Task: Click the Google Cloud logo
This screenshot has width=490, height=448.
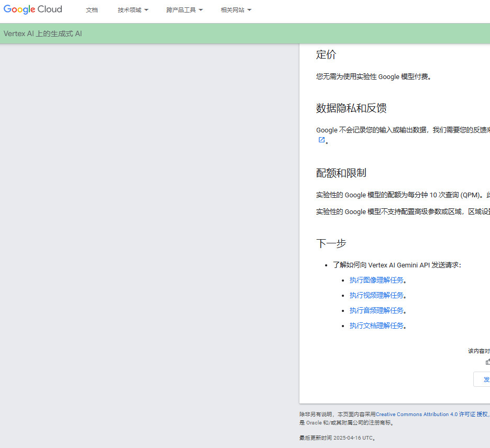Action: [33, 9]
